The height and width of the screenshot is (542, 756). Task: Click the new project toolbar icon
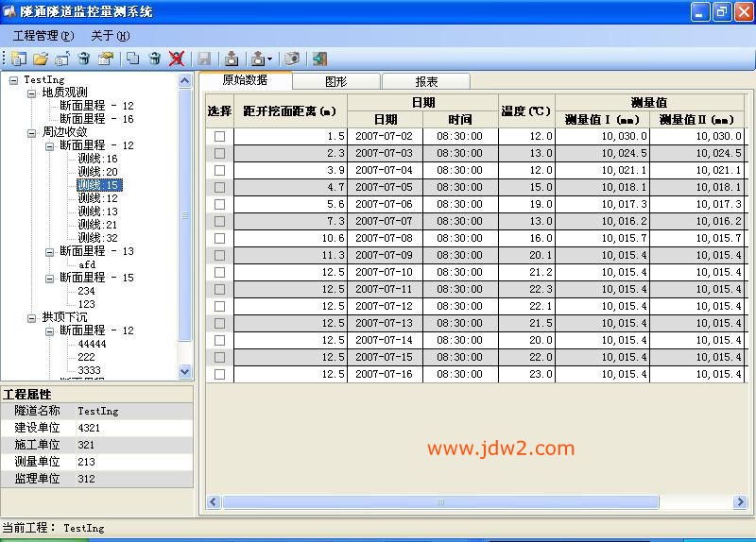click(18, 59)
